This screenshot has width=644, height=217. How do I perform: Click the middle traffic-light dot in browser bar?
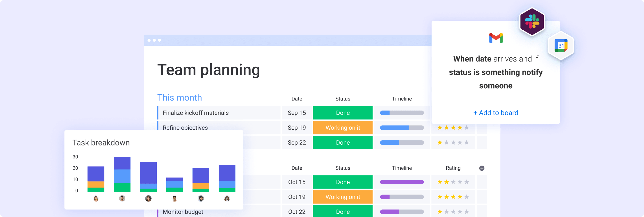(x=154, y=40)
